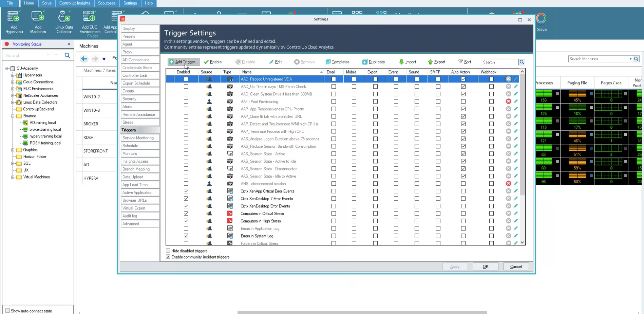Image resolution: width=644 pixels, height=314 pixels.
Task: Click the trigger Search input field
Action: pos(500,62)
